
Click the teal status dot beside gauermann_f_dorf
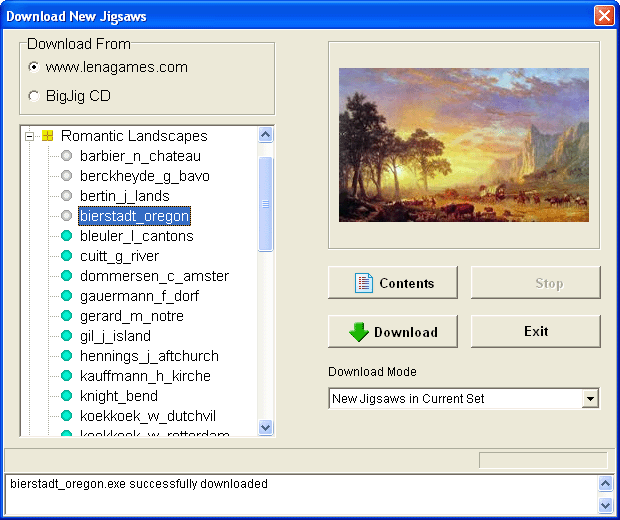(66, 296)
